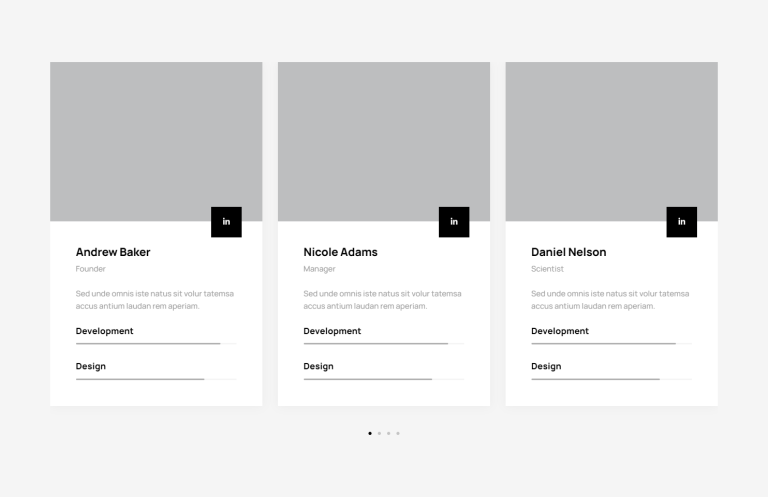Image resolution: width=768 pixels, height=497 pixels.
Task: Click the Daniel Nelson name heading
Action: 569,252
